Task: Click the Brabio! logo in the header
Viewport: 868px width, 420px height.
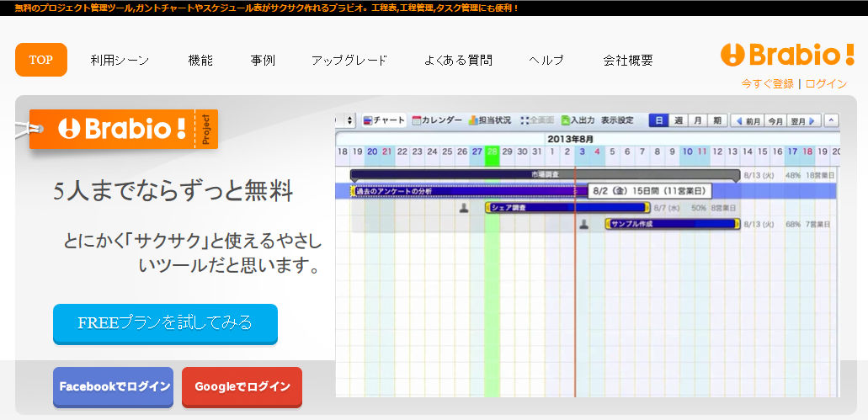Action: click(787, 54)
